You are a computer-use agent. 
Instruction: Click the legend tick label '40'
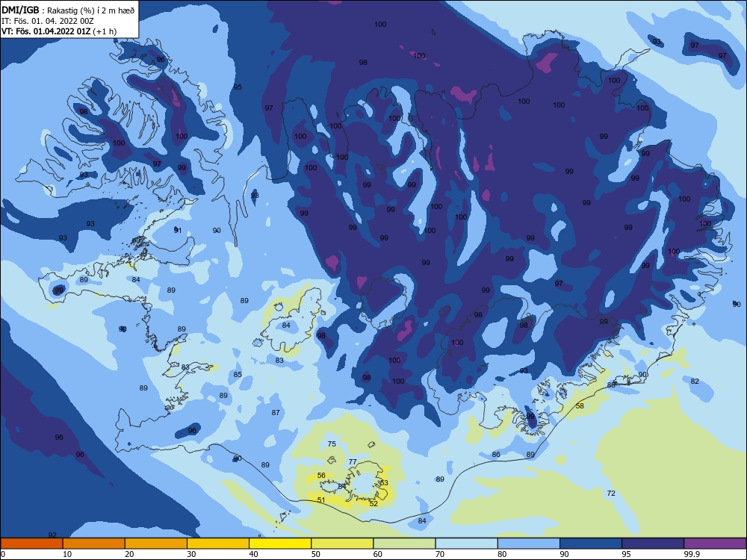click(254, 554)
